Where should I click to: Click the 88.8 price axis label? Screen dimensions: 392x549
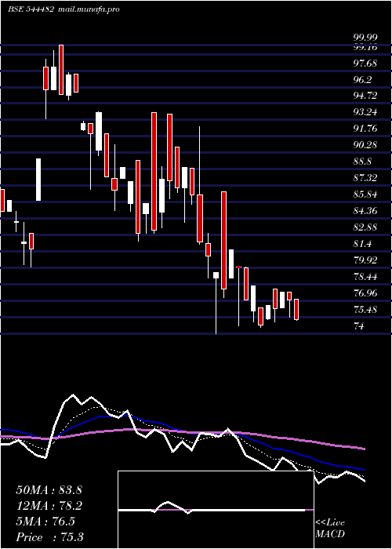click(362, 162)
